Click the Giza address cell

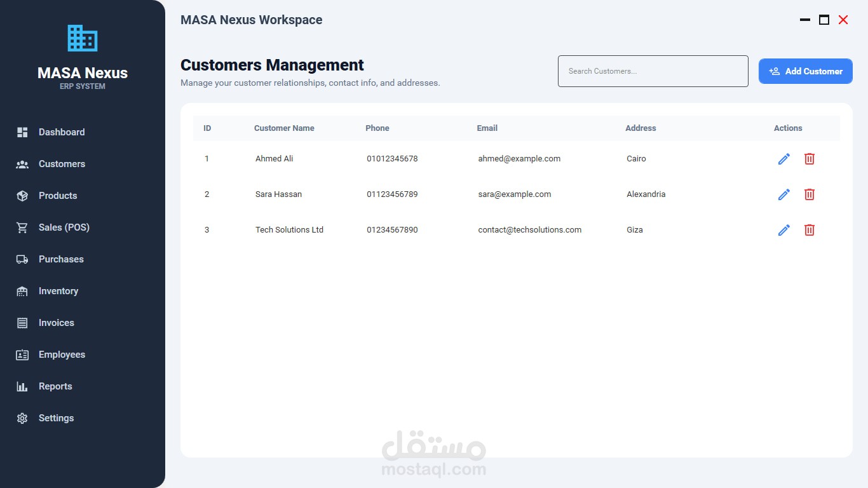pyautogui.click(x=635, y=230)
